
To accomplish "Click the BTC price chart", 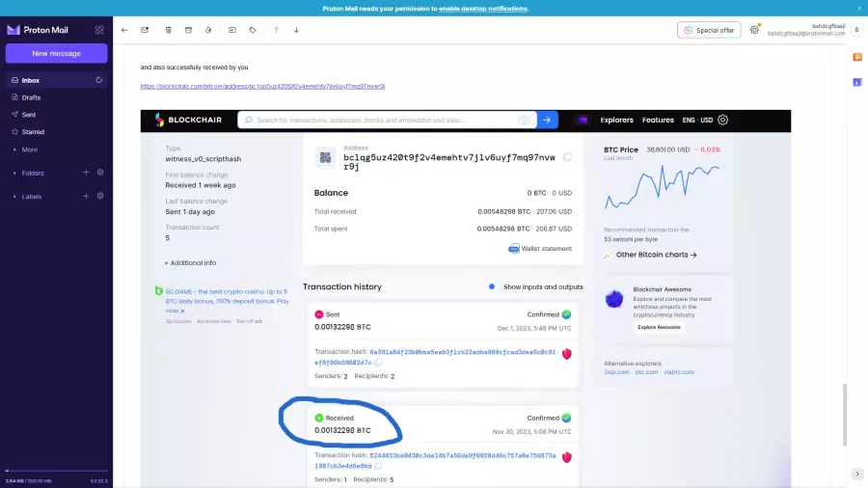I will point(662,187).
